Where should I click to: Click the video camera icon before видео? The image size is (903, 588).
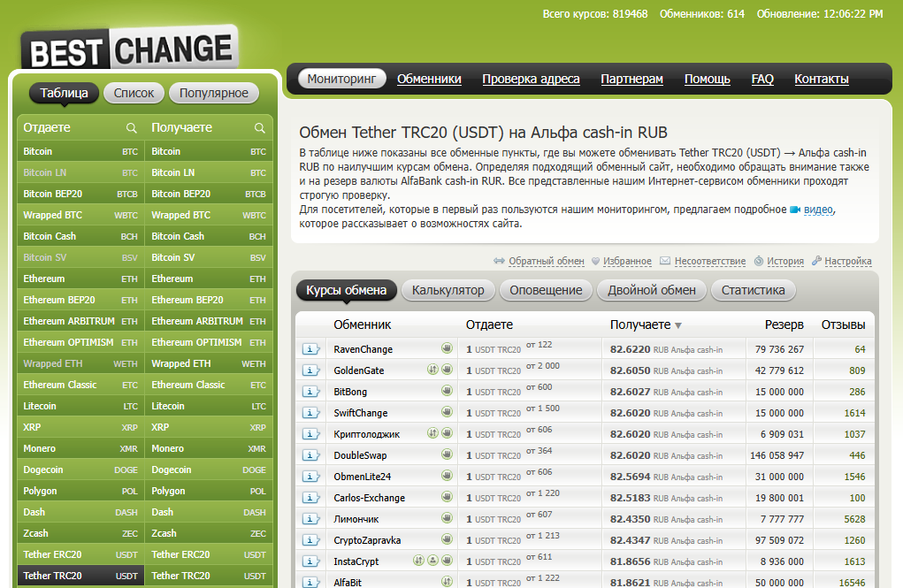point(795,210)
